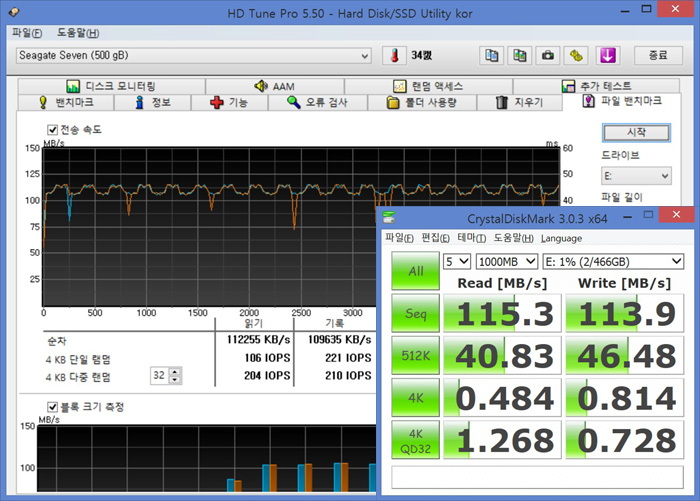The width and height of the screenshot is (700, 501).
Task: Click the 210 IOPS multi random write value
Action: (x=348, y=376)
